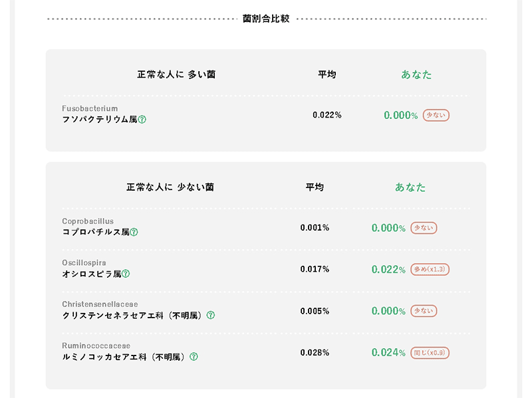532x398 pixels.
Task: Click the Coprobacillus label
Action: click(88, 221)
